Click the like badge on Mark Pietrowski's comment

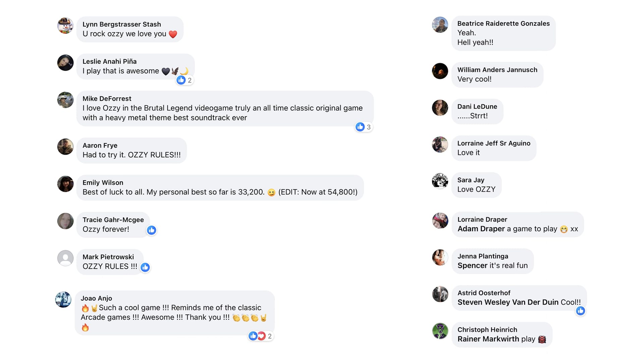coord(145,267)
